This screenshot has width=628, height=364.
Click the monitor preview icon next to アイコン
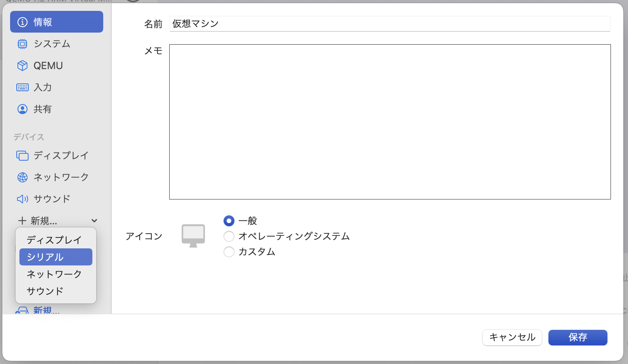(193, 236)
